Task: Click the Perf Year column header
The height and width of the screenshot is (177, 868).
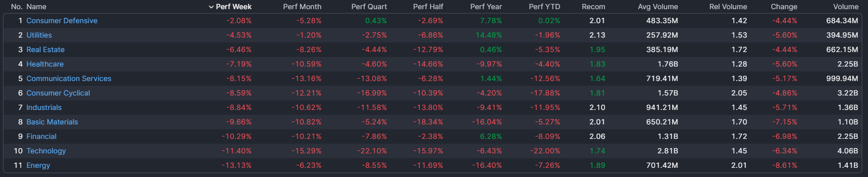Action: pyautogui.click(x=486, y=7)
